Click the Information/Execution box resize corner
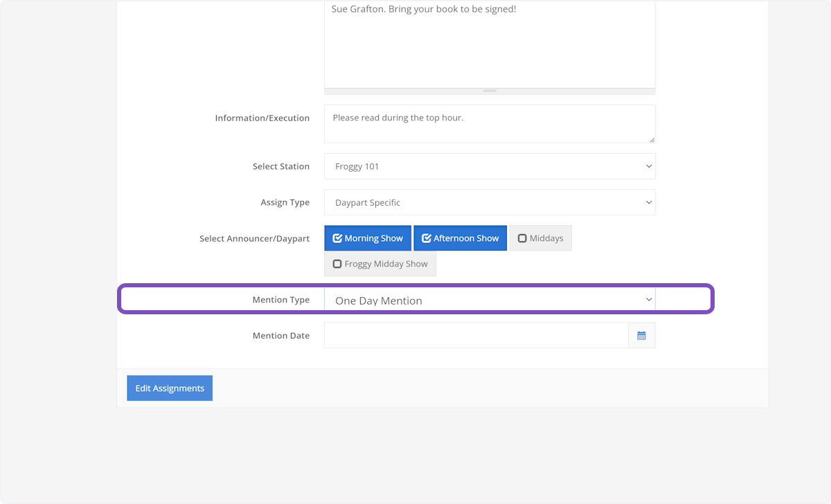Screen dimensions: 831x504 (651, 139)
